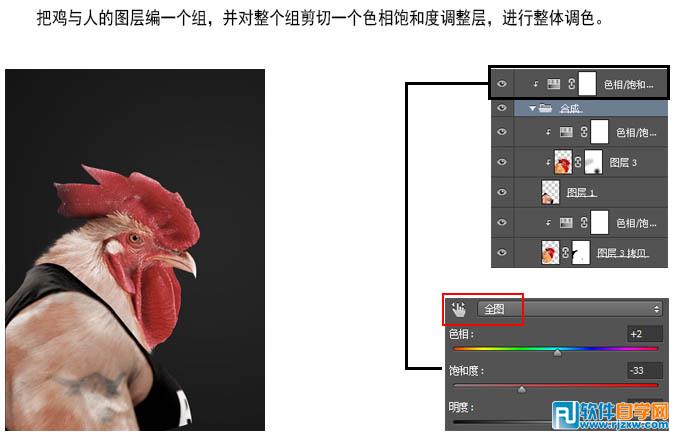Image resolution: width=676 pixels, height=437 pixels.
Task: Select 色相/饱... name of layer below 图层 1
Action: [x=636, y=223]
